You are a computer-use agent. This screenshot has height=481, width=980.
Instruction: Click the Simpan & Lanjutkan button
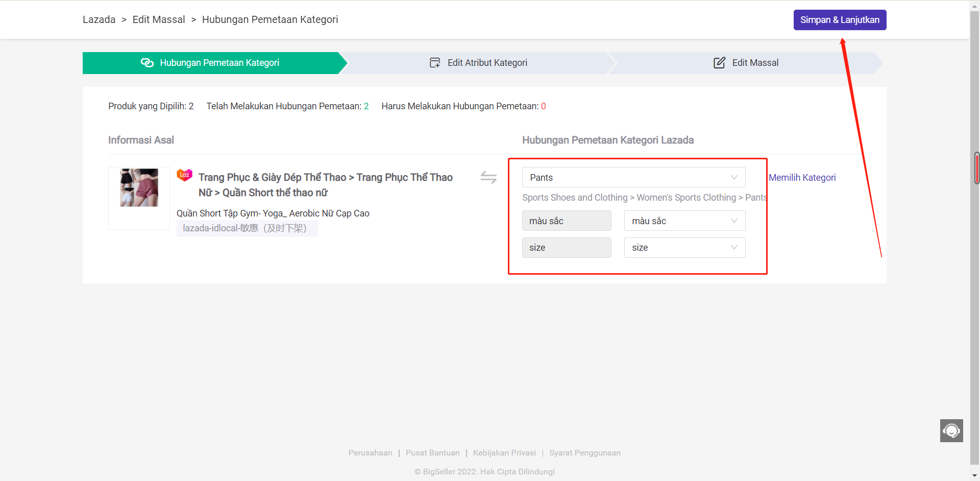(x=840, y=20)
